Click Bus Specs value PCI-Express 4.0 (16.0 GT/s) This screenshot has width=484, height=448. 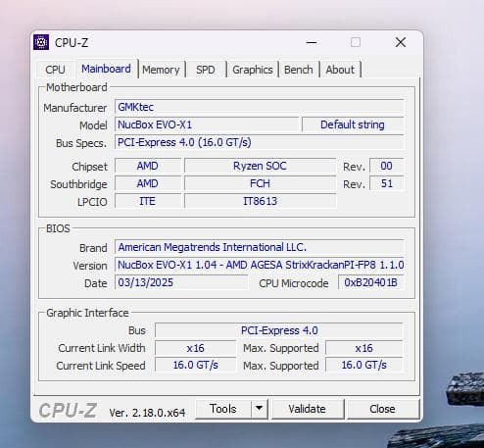click(260, 142)
